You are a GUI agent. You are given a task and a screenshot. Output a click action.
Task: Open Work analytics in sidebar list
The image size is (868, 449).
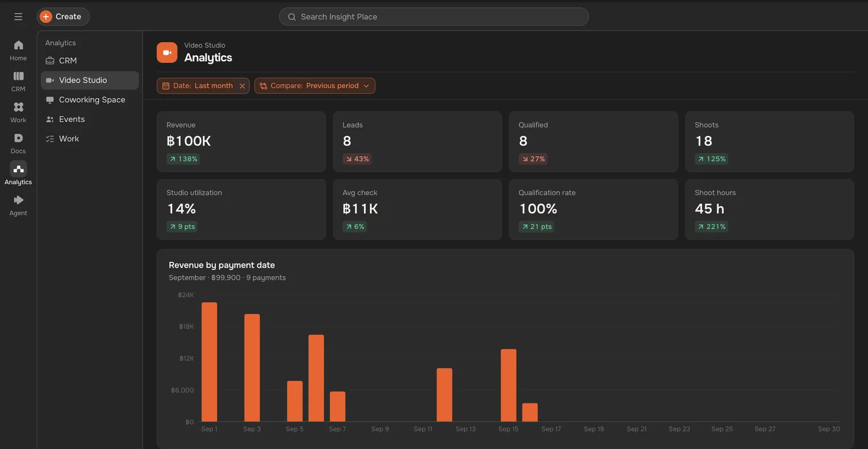(x=90, y=139)
